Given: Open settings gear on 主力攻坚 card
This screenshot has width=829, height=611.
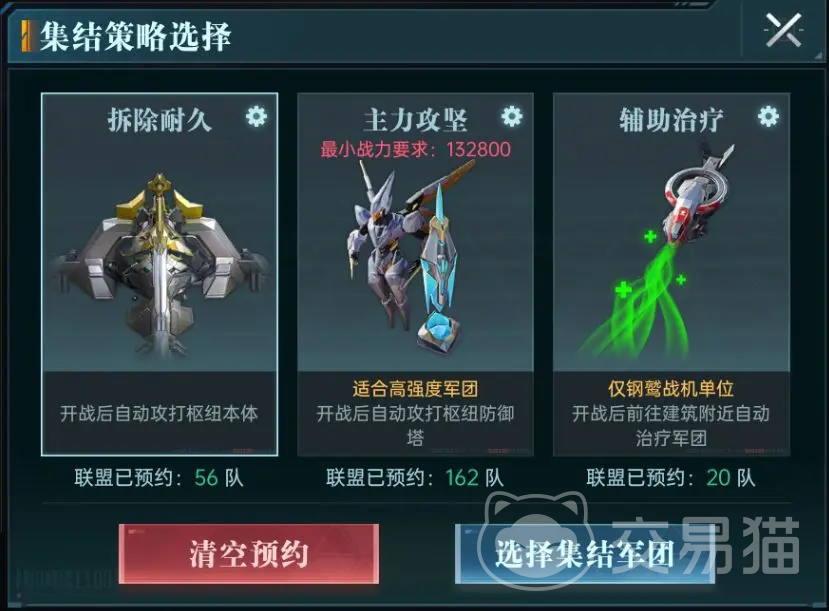Looking at the screenshot, I should 512,116.
